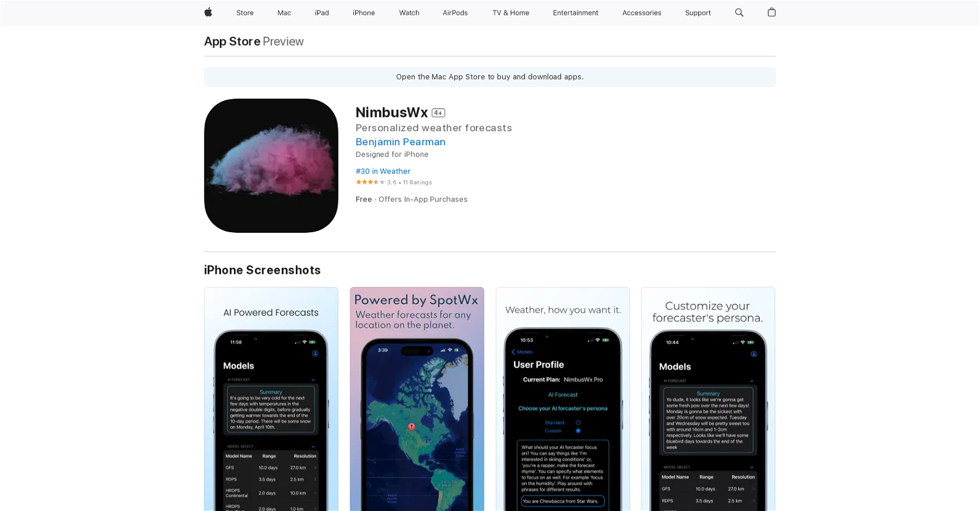Open developer Benjamin Pearman link
The image size is (980, 511).
[401, 142]
